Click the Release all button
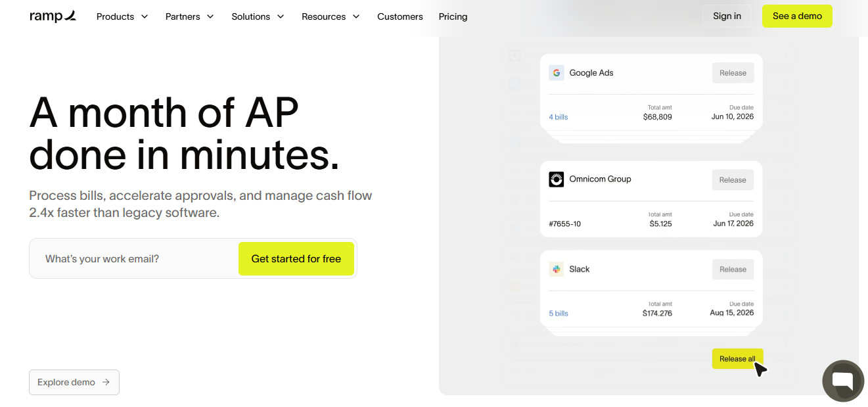 tap(737, 358)
